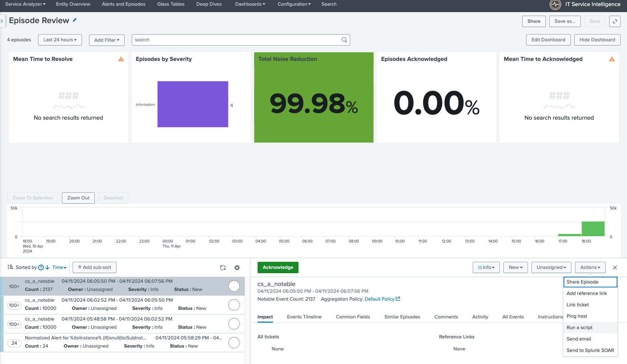Open episode list settings gear
This screenshot has width=627, height=364.
pyautogui.click(x=237, y=267)
